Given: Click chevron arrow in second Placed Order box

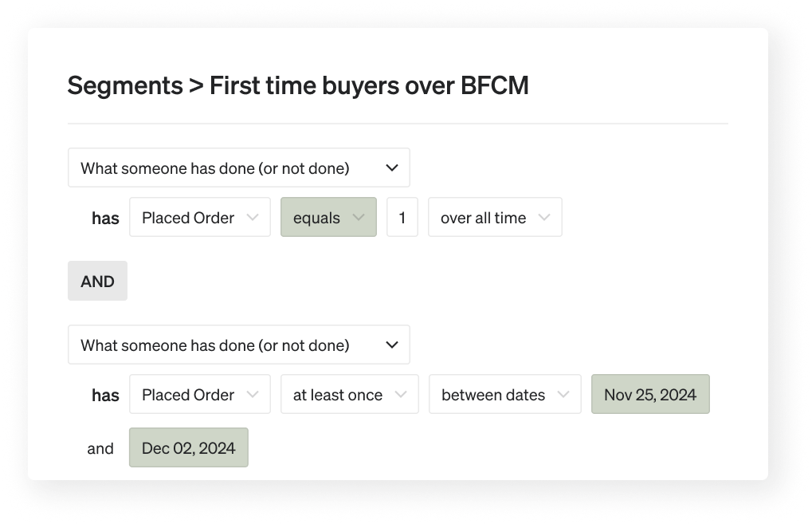Looking at the screenshot, I should (x=253, y=395).
